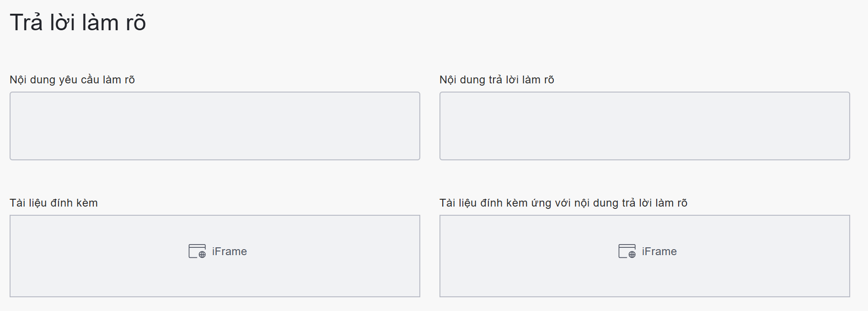Click the iFrame text in the left attachment placeholder

tap(229, 251)
